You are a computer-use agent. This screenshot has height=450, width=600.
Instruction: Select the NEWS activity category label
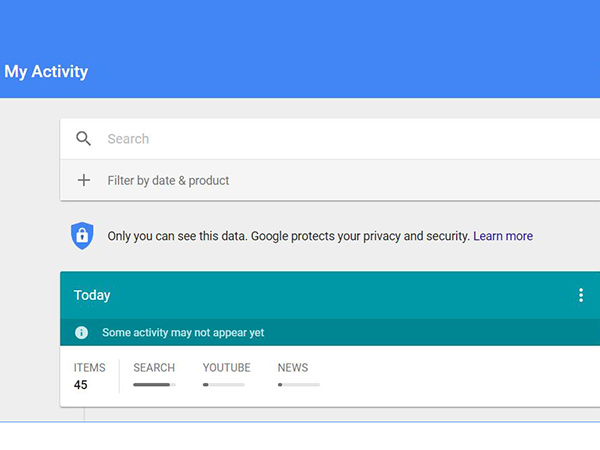(293, 368)
